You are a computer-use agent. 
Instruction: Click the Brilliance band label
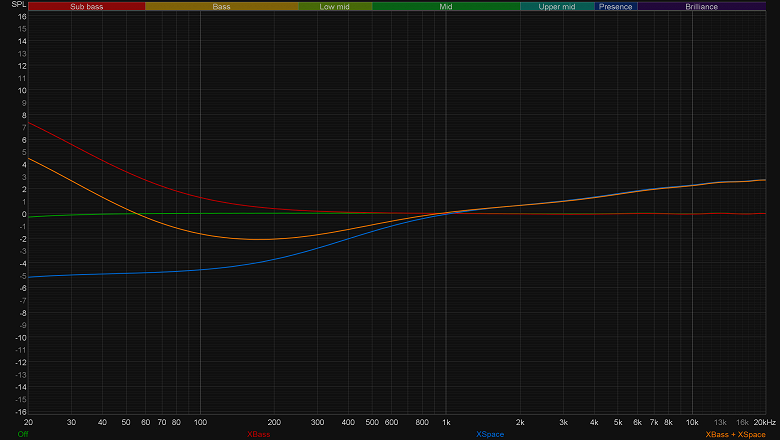click(701, 6)
